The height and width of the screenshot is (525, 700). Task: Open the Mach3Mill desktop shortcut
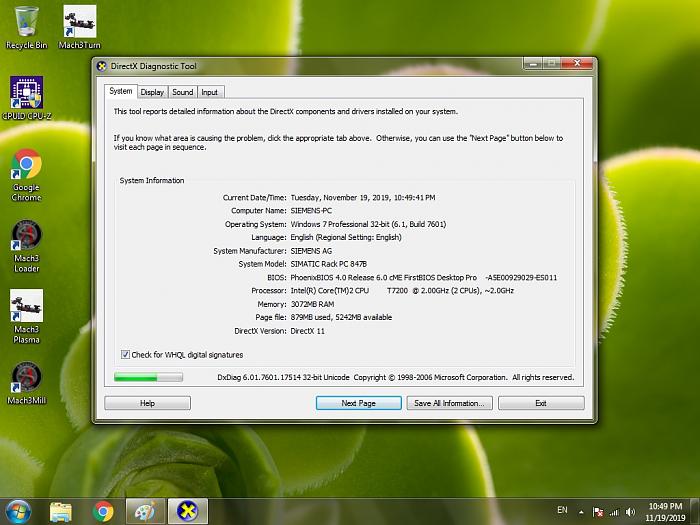pos(26,383)
